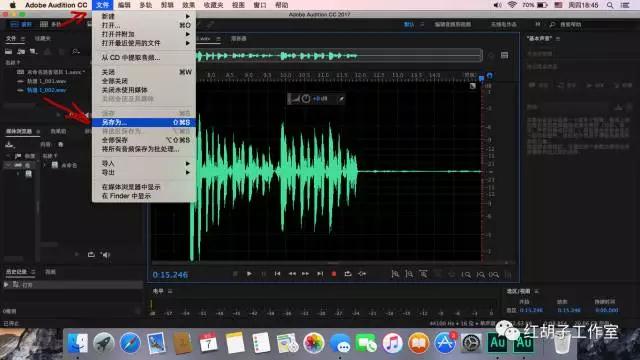
Task: Jump to previous marker with skip-back icon
Action: pyautogui.click(x=278, y=274)
